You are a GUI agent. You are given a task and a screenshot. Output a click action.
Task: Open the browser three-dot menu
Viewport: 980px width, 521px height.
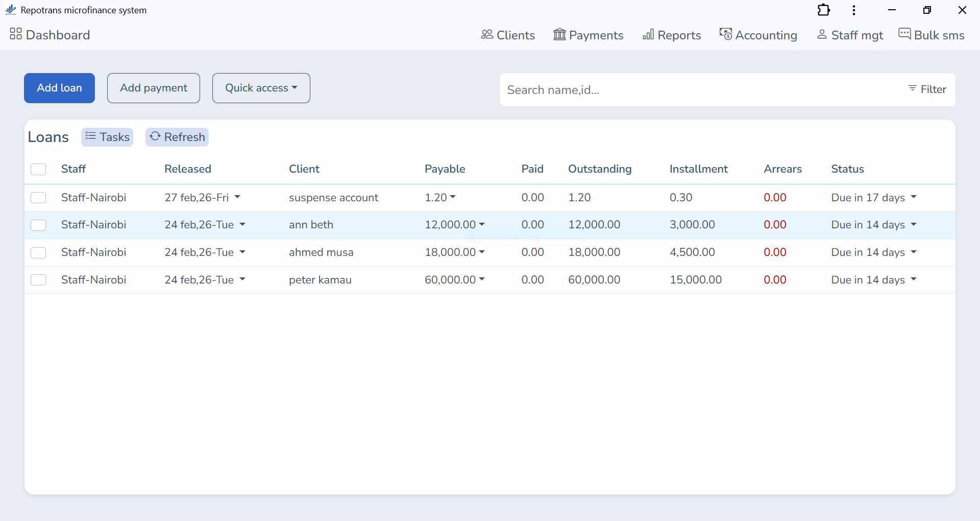[x=853, y=10]
